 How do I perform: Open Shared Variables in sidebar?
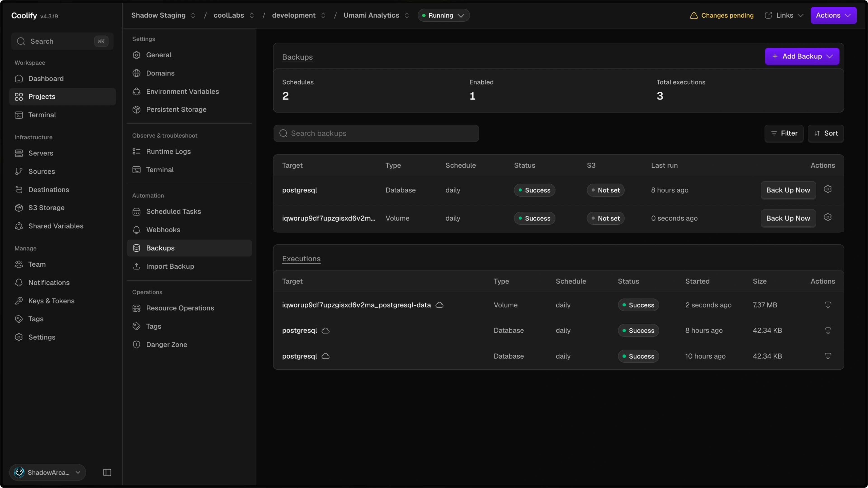63,226
